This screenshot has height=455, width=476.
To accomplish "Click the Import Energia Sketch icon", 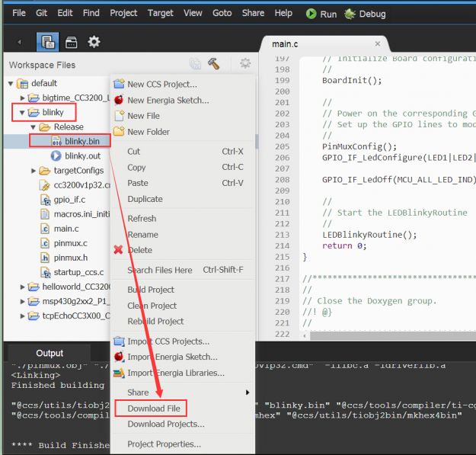I will click(119, 357).
